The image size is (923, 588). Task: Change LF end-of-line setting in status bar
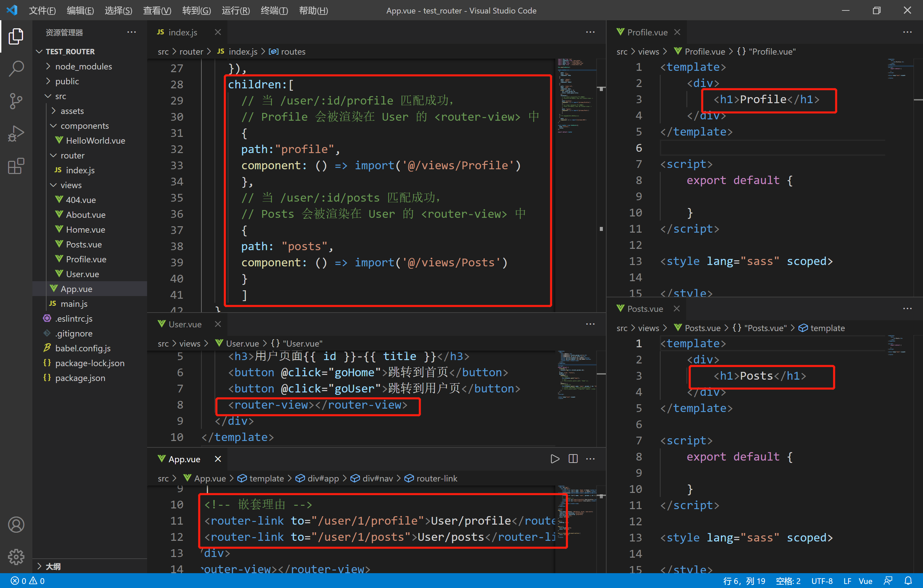(x=847, y=581)
